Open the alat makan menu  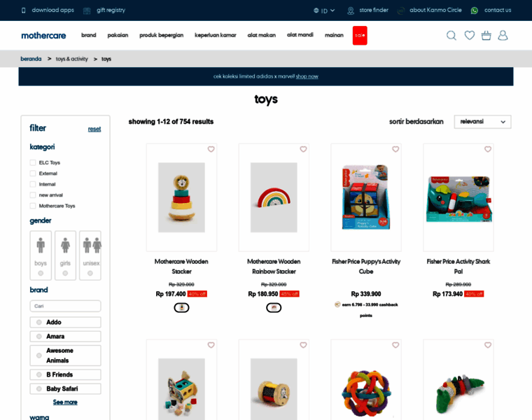tap(262, 35)
